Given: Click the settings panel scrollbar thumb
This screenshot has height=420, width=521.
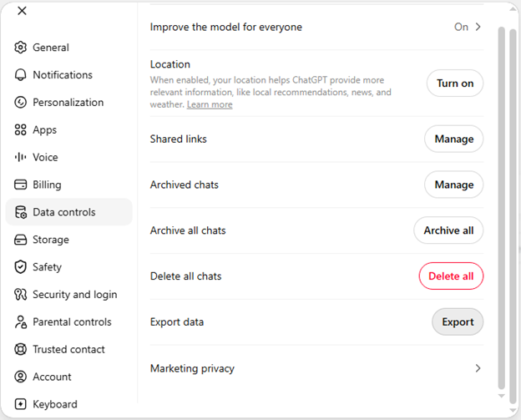Looking at the screenshot, I should pyautogui.click(x=502, y=209).
